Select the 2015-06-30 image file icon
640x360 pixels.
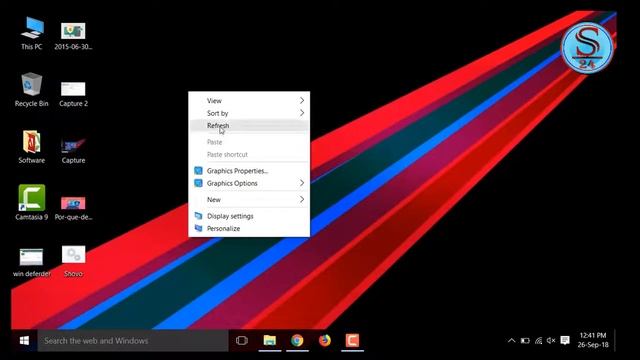tap(73, 36)
